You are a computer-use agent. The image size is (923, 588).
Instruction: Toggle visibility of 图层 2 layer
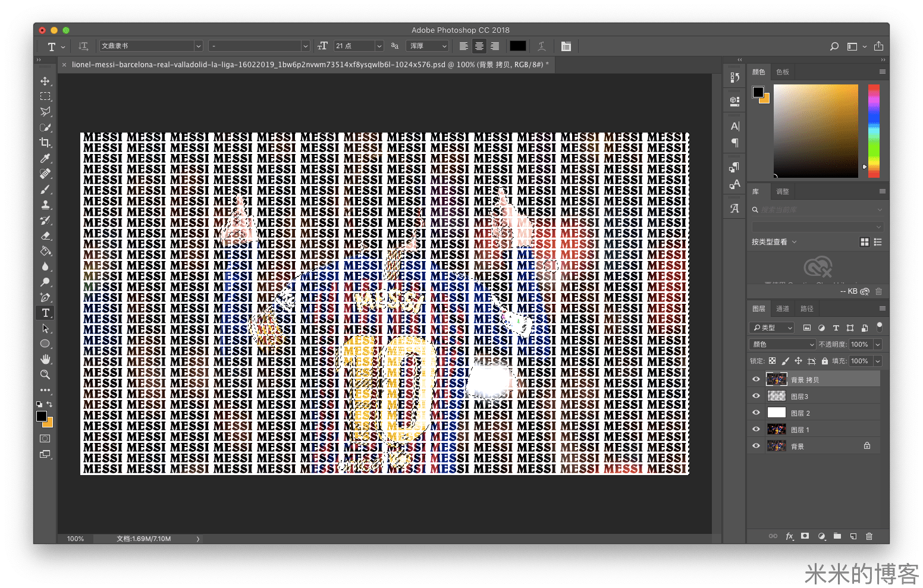pyautogui.click(x=756, y=413)
